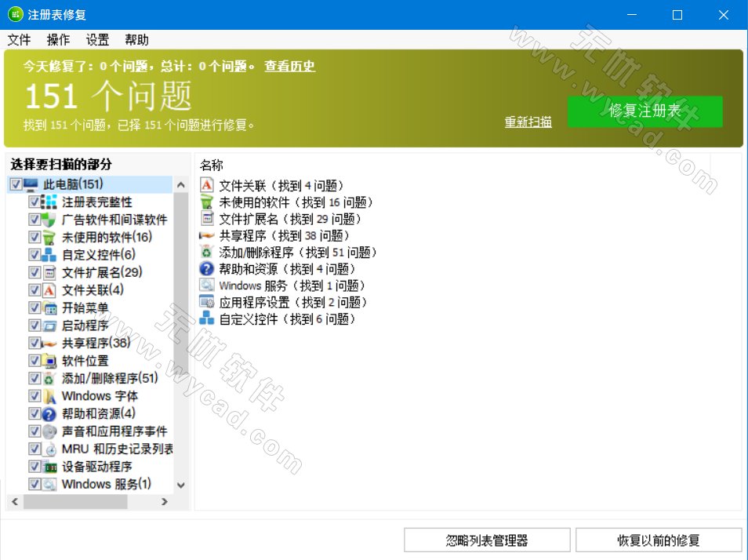
Task: Click the horizontal scrollbar thumb in tree
Action: [x=75, y=502]
